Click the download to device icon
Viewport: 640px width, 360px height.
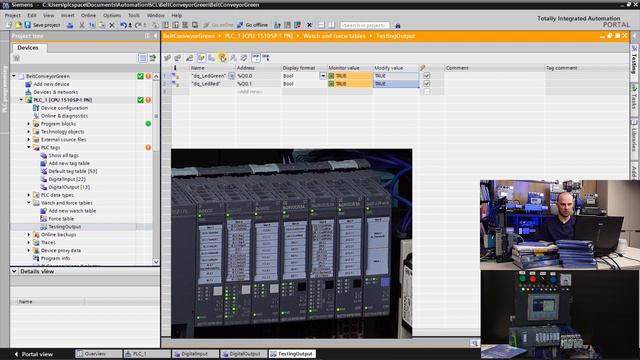165,25
